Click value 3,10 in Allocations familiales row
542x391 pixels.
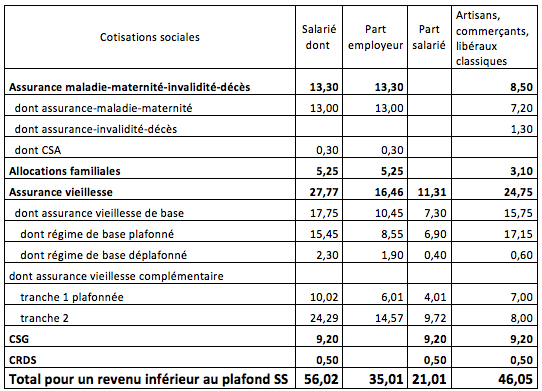tap(522, 171)
